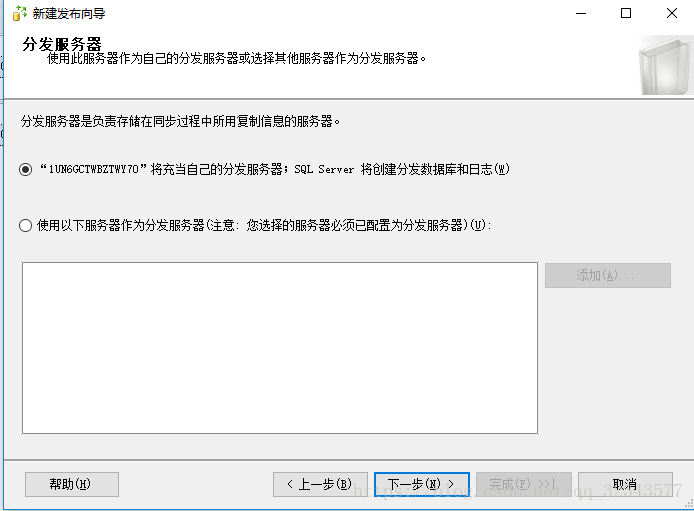The width and height of the screenshot is (694, 511).
Task: Close the wizard window
Action: pyautogui.click(x=672, y=13)
